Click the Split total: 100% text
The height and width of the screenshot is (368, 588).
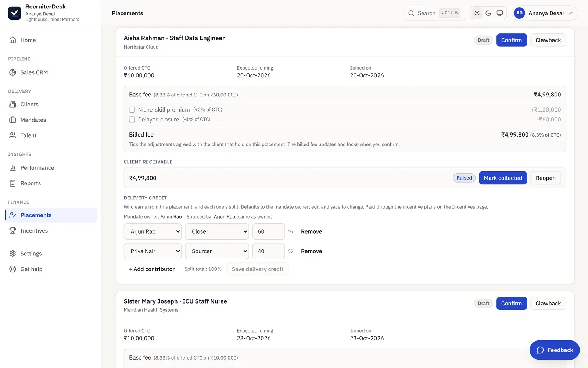point(203,269)
